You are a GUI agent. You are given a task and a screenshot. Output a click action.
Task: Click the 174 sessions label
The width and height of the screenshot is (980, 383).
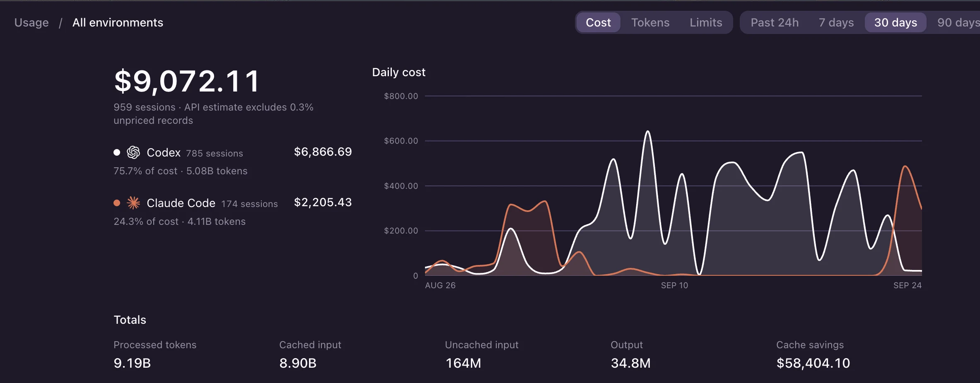tap(249, 204)
